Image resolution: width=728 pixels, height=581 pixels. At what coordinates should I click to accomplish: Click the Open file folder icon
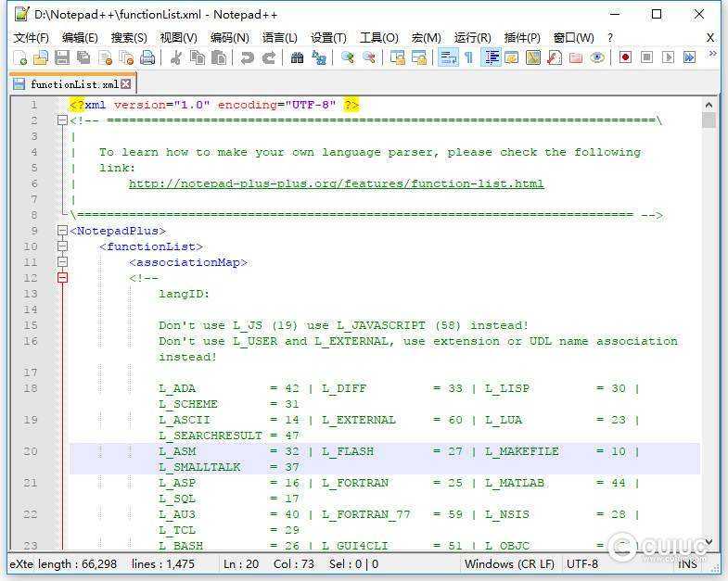click(41, 57)
